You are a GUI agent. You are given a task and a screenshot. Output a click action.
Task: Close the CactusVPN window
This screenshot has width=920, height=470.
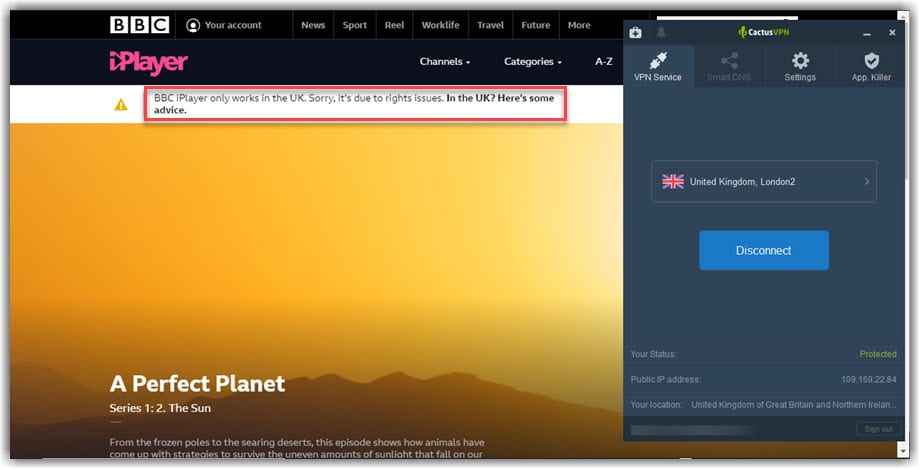892,33
